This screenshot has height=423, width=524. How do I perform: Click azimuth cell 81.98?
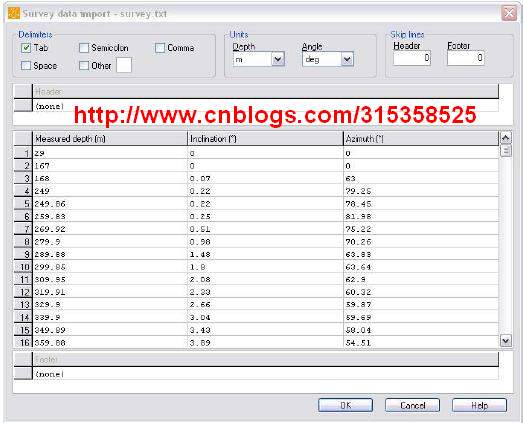point(421,217)
